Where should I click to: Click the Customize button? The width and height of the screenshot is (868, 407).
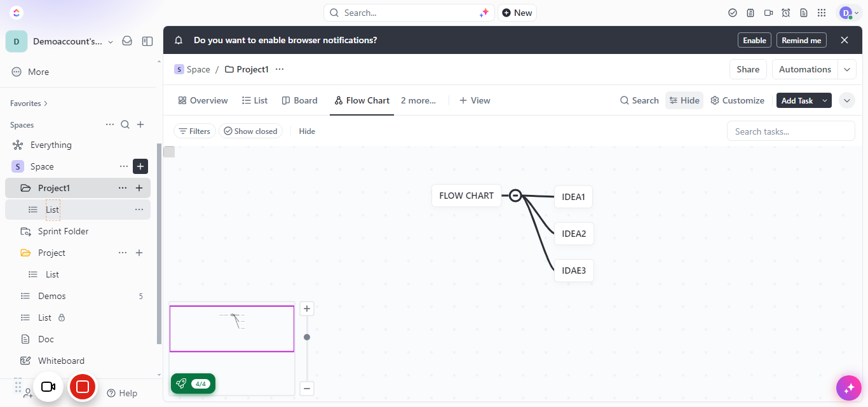pos(737,100)
